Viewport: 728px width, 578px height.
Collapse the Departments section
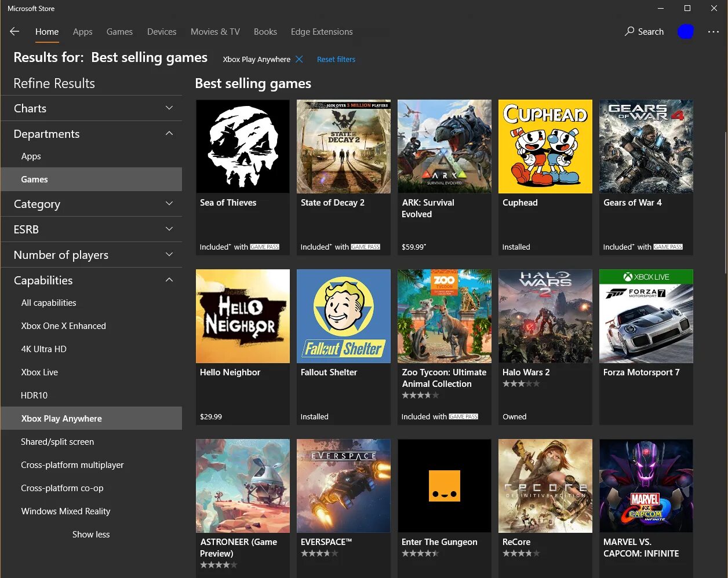[92, 133]
